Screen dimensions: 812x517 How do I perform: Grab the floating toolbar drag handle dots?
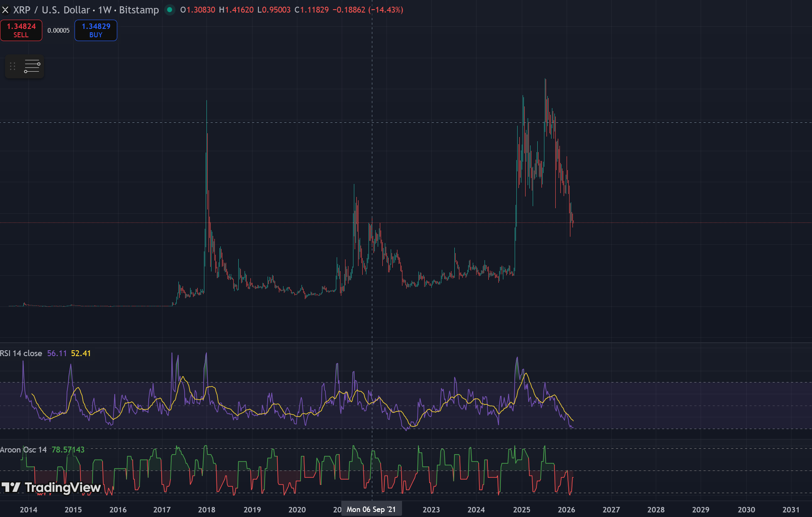point(13,66)
